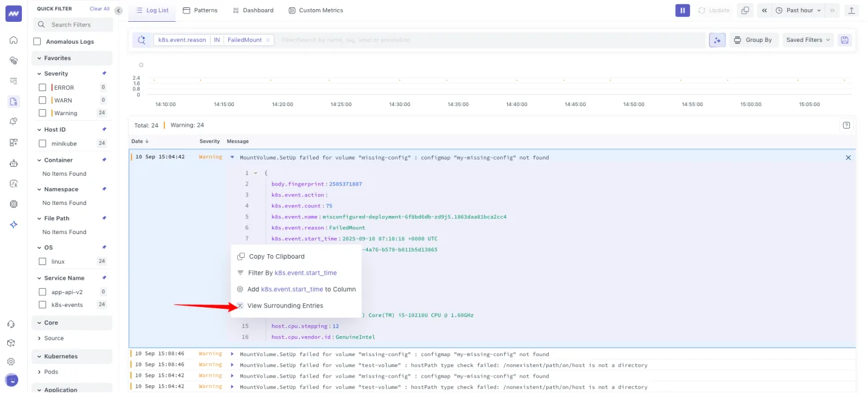The height and width of the screenshot is (393, 868).
Task: Switch to the Patterns tab
Action: pos(200,10)
